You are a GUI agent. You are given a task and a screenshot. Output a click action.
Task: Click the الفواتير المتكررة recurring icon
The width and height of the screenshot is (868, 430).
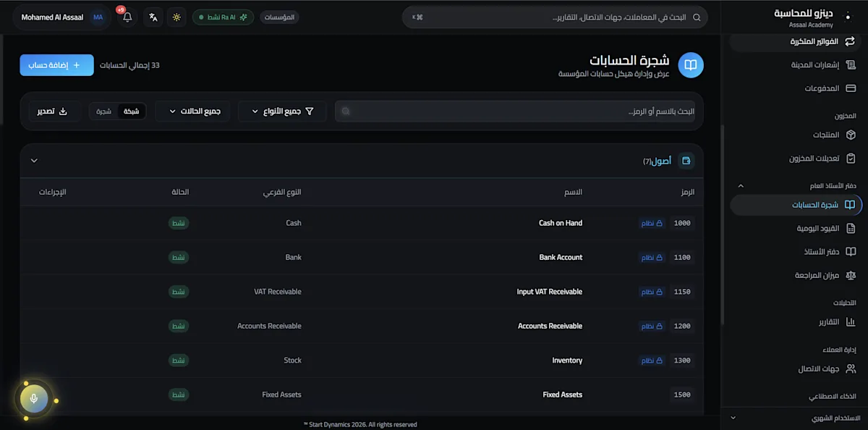(x=850, y=41)
